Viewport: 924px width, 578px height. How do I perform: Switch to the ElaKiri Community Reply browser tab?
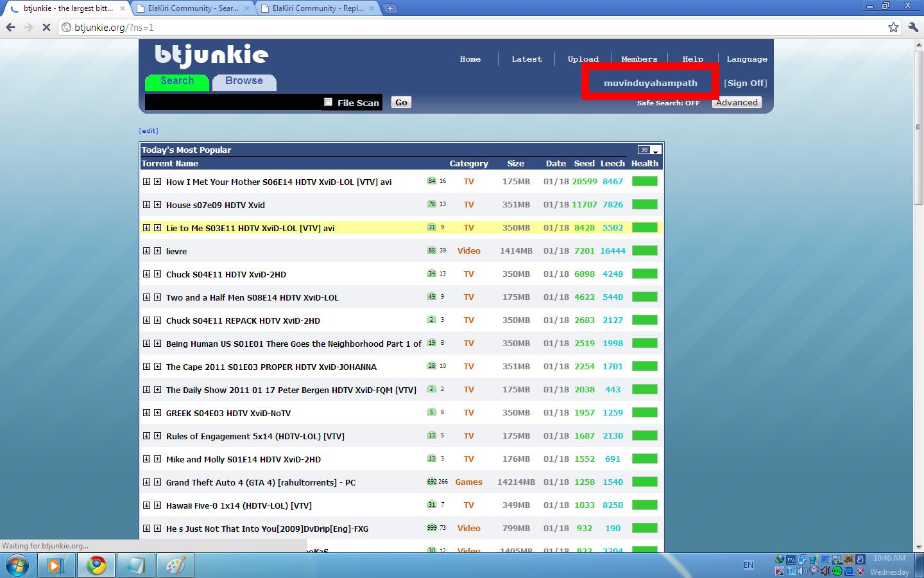pyautogui.click(x=318, y=8)
